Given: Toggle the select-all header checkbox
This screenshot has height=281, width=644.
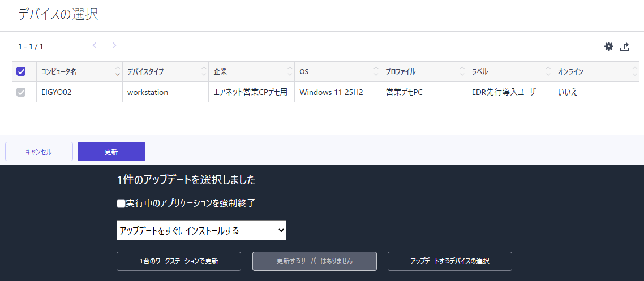Looking at the screenshot, I should (21, 71).
